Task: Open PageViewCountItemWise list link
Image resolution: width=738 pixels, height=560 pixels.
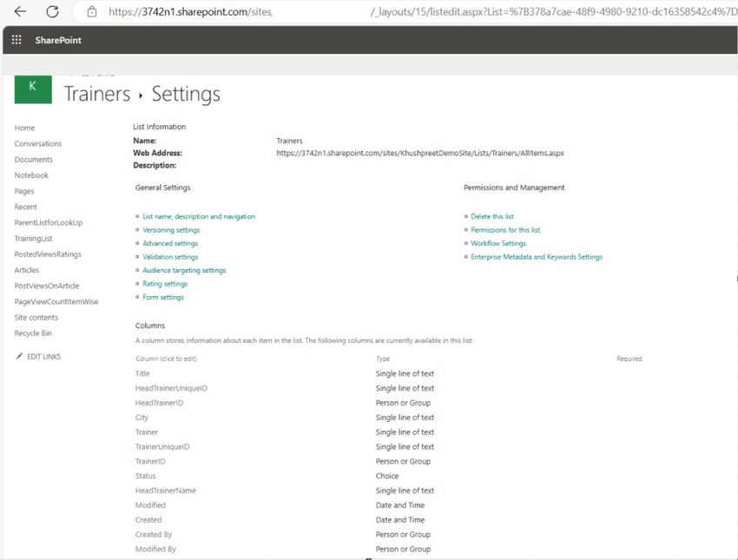Action: [56, 301]
